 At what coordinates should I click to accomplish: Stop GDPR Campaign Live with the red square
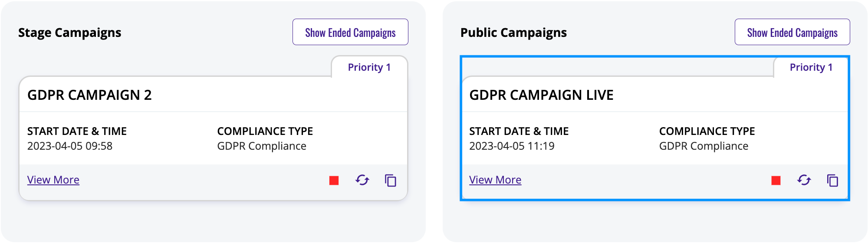click(776, 181)
